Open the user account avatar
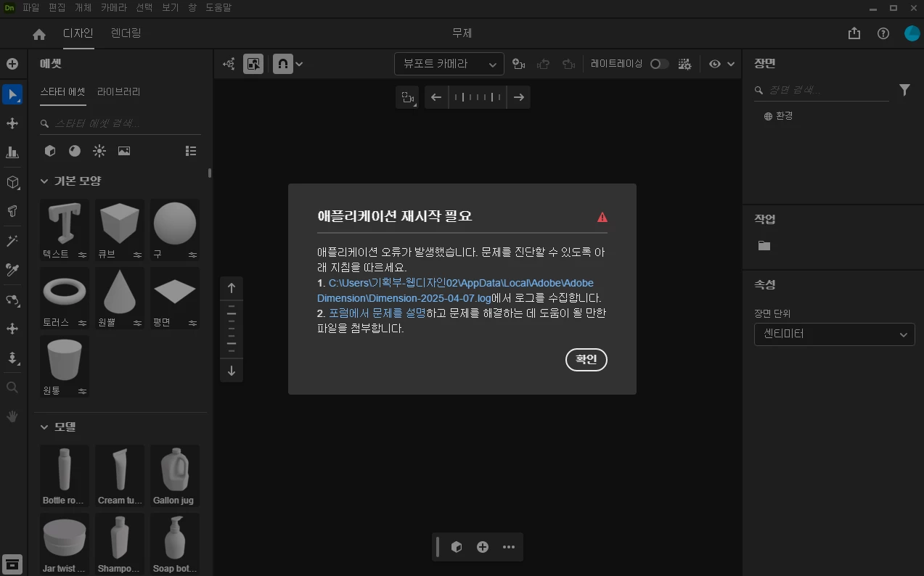Viewport: 924px width, 576px height. click(912, 33)
